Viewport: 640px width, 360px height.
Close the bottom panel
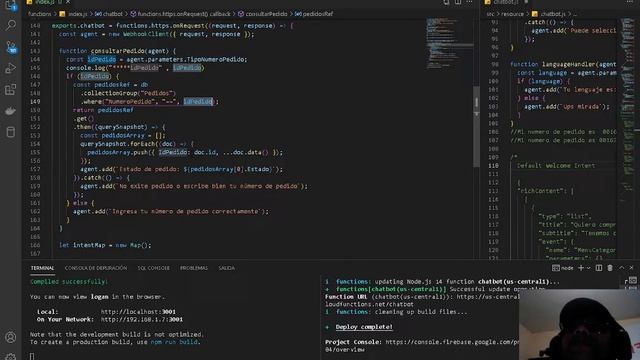tap(631, 268)
